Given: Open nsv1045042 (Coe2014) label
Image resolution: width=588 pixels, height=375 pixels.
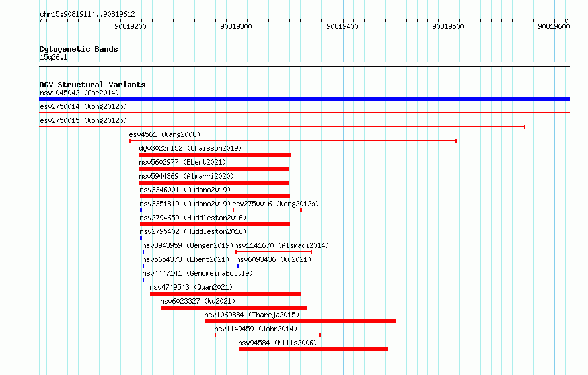Looking at the screenshot, I should click(79, 93).
